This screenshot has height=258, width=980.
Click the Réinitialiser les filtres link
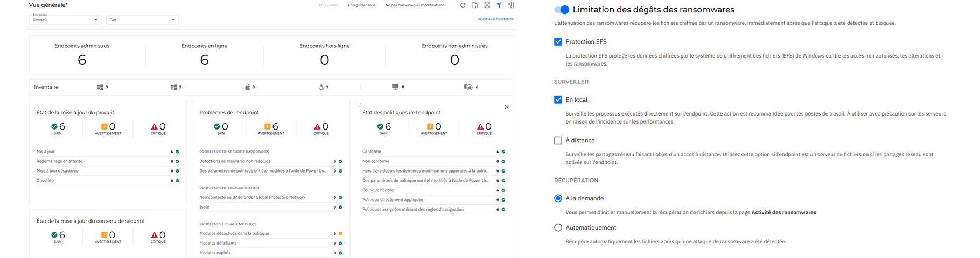pos(495,19)
